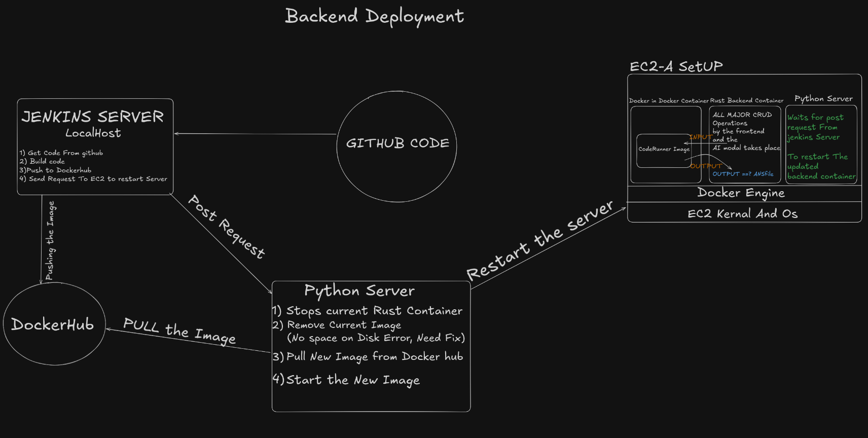Select green 'Waits for post request' text
The width and height of the screenshot is (868, 438).
[x=815, y=127]
